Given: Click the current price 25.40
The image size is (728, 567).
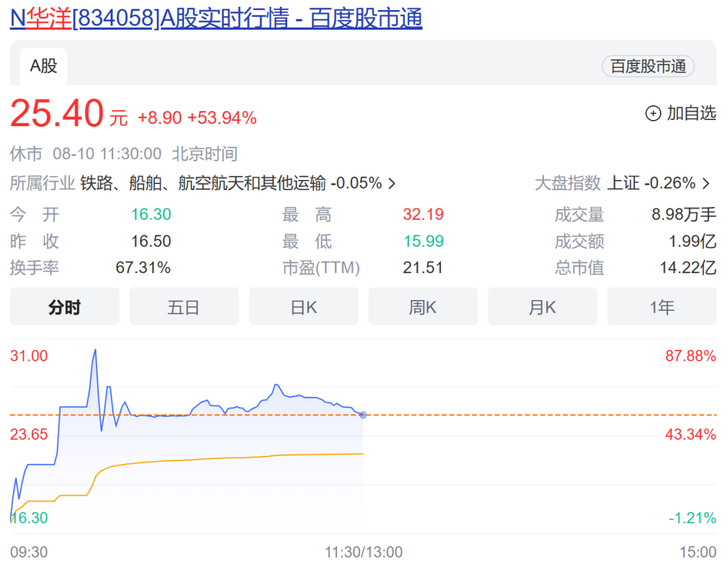Looking at the screenshot, I should [x=57, y=113].
